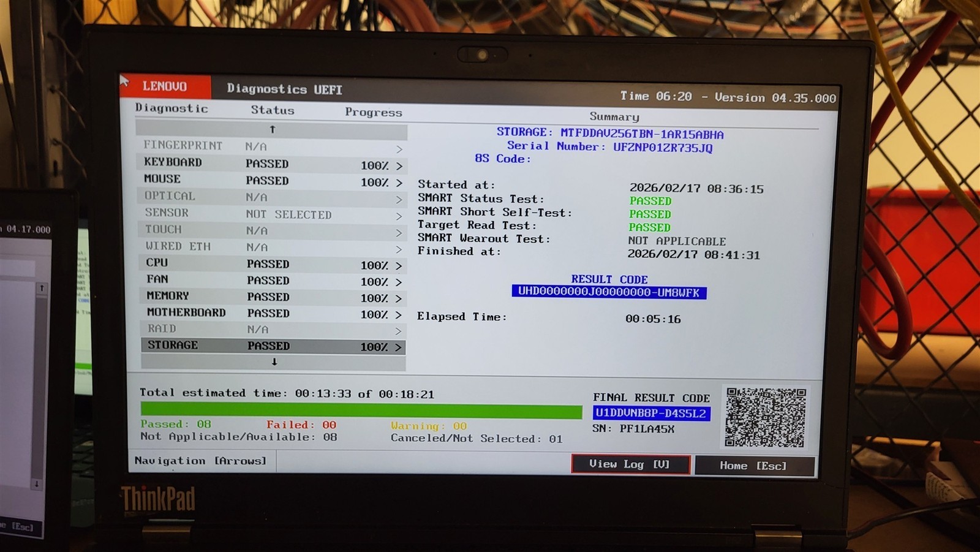Click the LENOVO logo badge
Screen dimensions: 980x552
(165, 85)
